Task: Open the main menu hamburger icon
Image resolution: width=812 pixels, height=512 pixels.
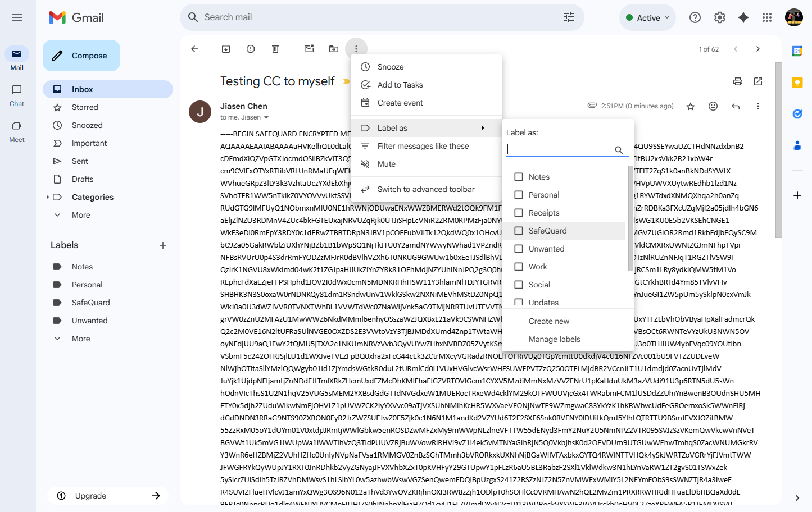Action: pyautogui.click(x=17, y=17)
